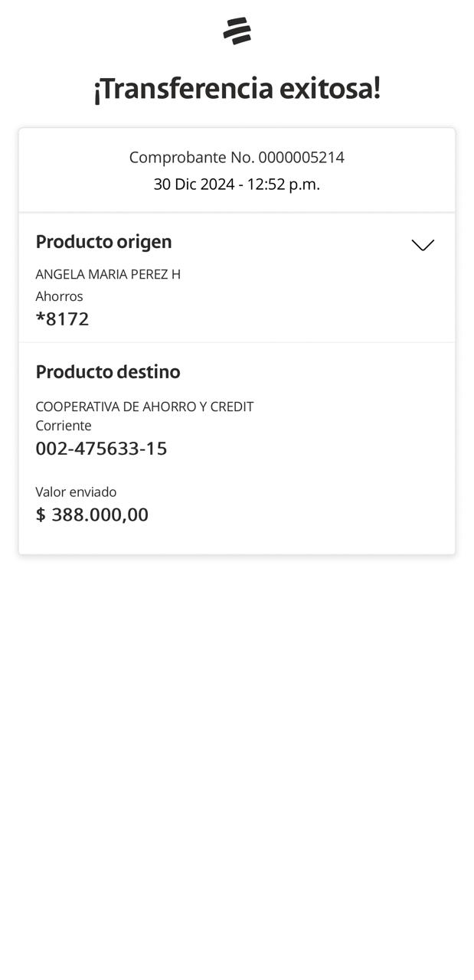Click the word exitosa! in the title
The height and width of the screenshot is (980, 474).
(330, 89)
